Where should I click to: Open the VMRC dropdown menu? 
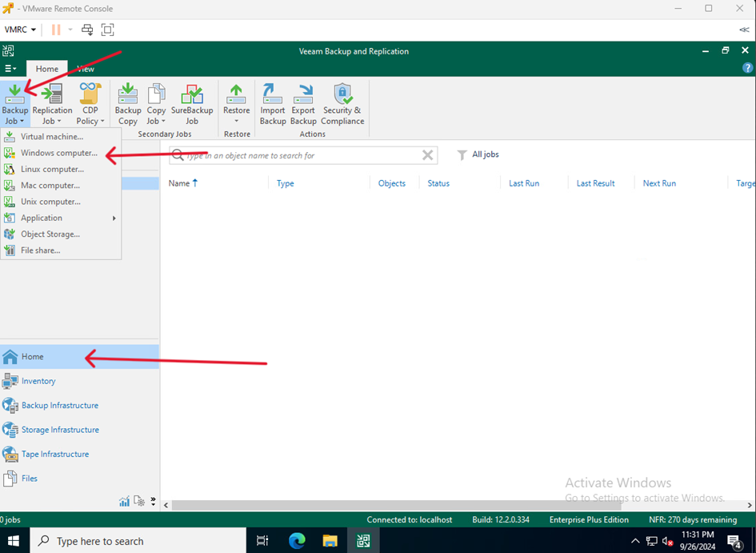(x=21, y=30)
